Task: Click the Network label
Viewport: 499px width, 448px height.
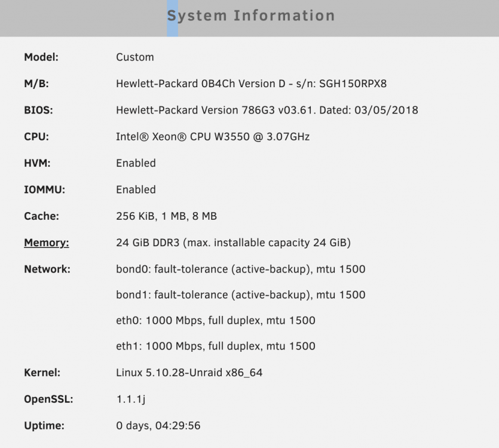Action: pyautogui.click(x=47, y=269)
